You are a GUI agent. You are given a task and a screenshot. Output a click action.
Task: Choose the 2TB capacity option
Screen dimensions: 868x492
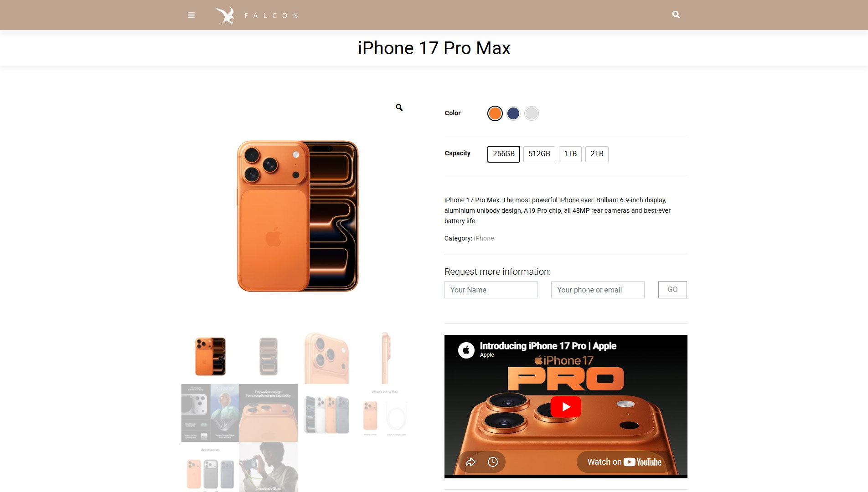click(x=597, y=154)
